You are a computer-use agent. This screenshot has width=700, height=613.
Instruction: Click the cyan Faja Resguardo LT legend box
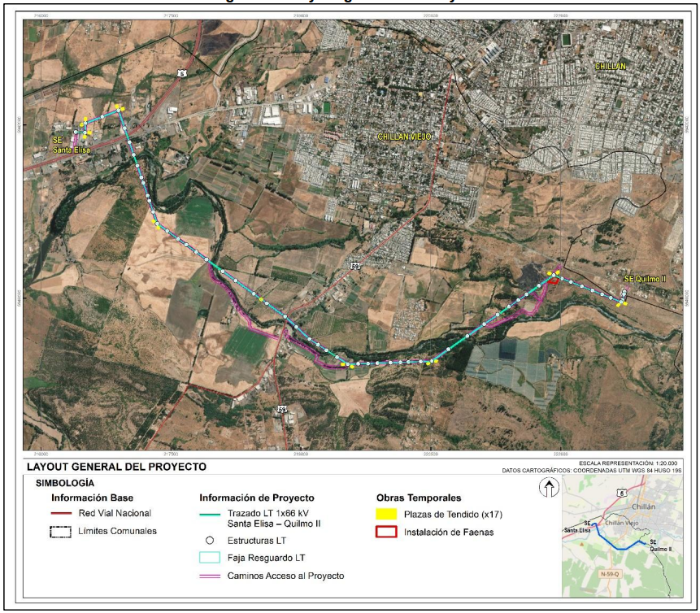[209, 558]
